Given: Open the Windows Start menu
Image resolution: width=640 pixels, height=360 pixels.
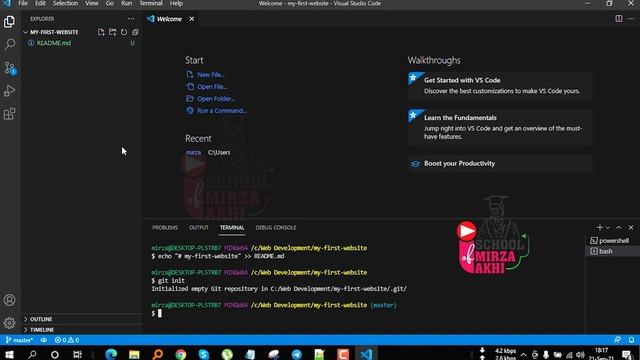Looking at the screenshot, I should click(9, 354).
